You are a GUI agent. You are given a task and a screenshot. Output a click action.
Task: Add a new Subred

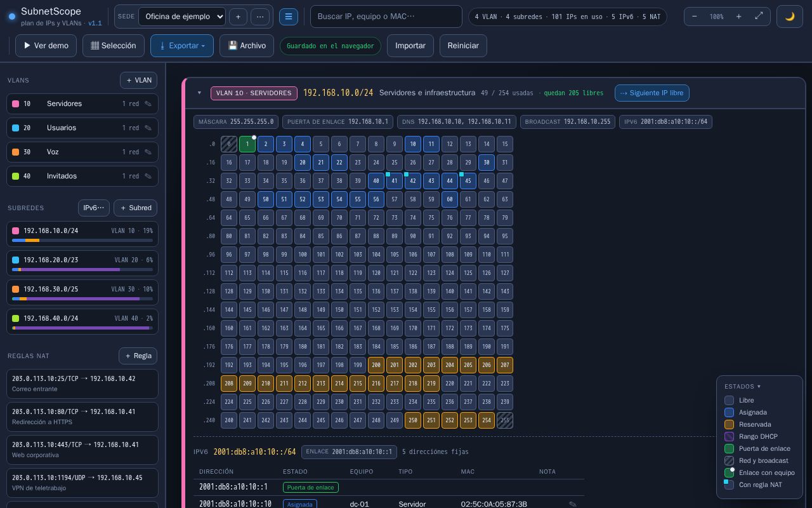point(136,208)
